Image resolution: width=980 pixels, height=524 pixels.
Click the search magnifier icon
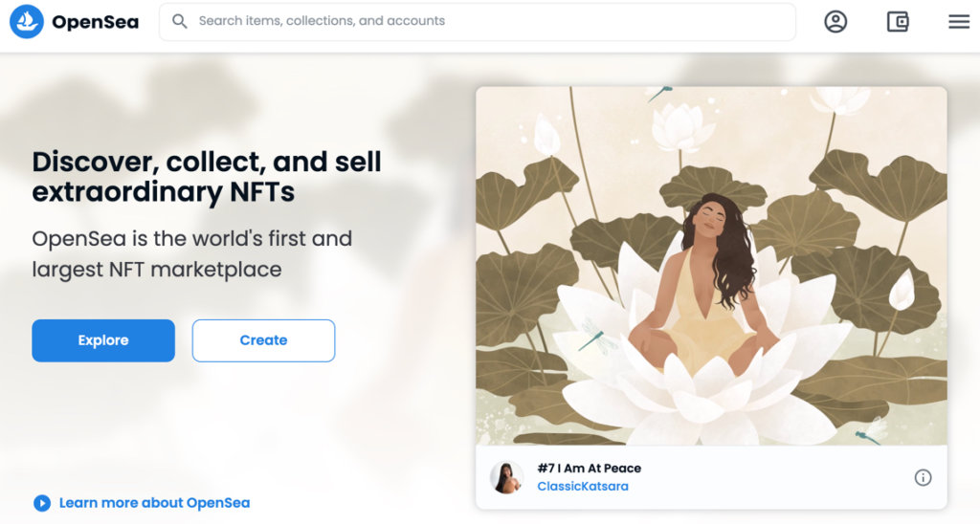(x=179, y=21)
